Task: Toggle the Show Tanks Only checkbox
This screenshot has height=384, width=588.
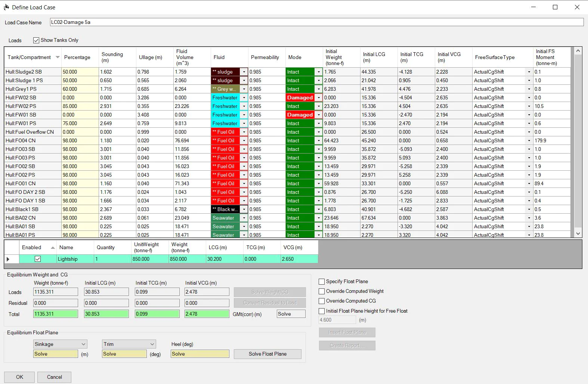Action: 36,40
